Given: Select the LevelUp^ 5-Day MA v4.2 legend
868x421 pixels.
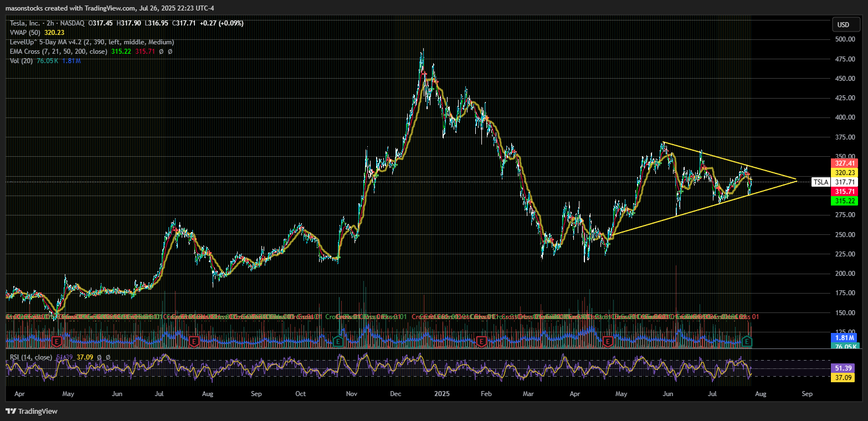Looking at the screenshot, I should (x=91, y=42).
